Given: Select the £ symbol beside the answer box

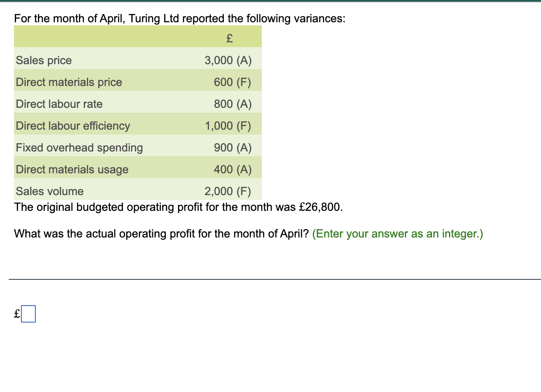Looking at the screenshot, I should pos(17,314).
